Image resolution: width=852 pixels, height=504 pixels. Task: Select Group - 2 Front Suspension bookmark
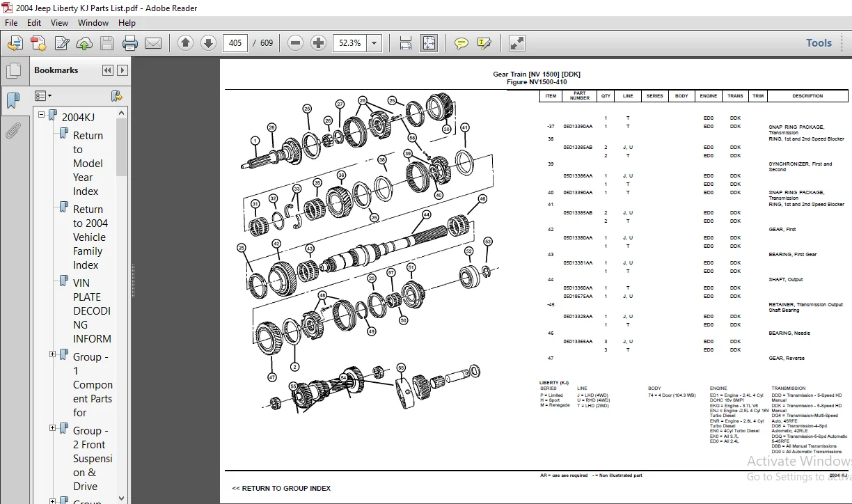[93, 459]
